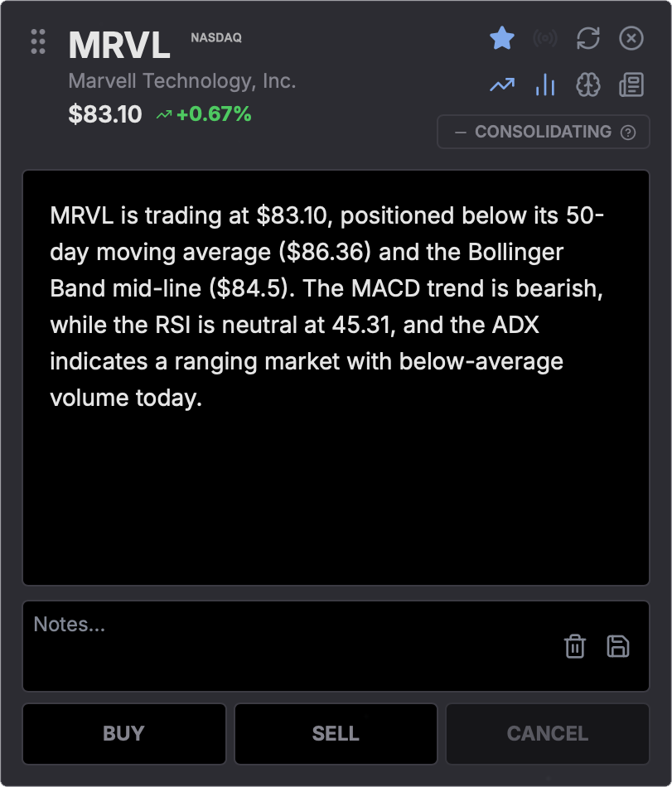Close the MRVL stock card
Screen dimensions: 672x787
tap(631, 38)
